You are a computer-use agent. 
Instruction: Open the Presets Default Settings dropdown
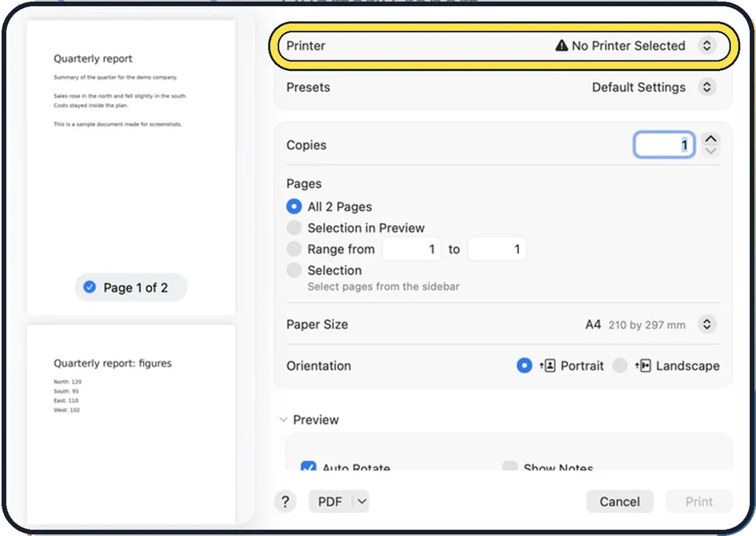coord(707,87)
